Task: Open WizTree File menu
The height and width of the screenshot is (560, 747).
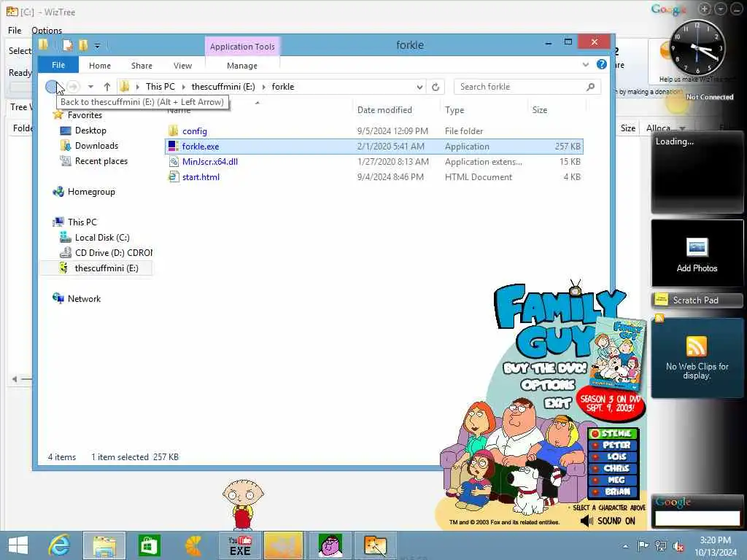Action: point(15,30)
